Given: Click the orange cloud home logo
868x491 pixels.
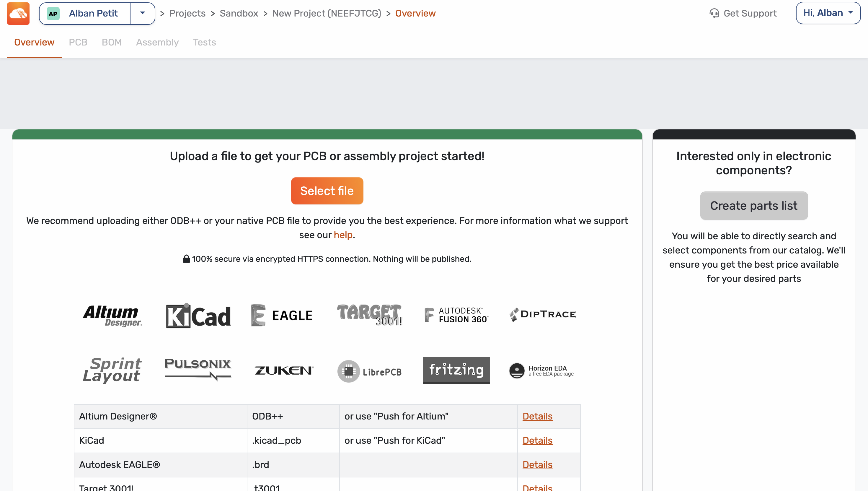Looking at the screenshot, I should point(18,14).
